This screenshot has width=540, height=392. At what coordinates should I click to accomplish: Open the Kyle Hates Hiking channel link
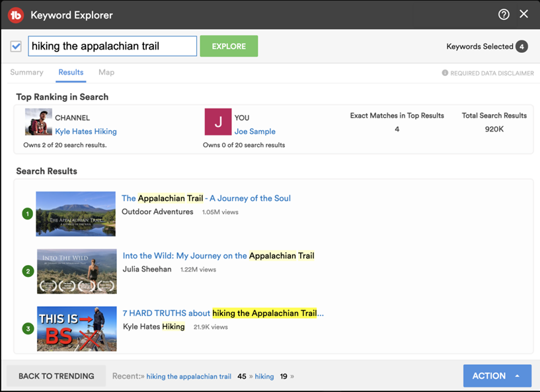point(85,131)
